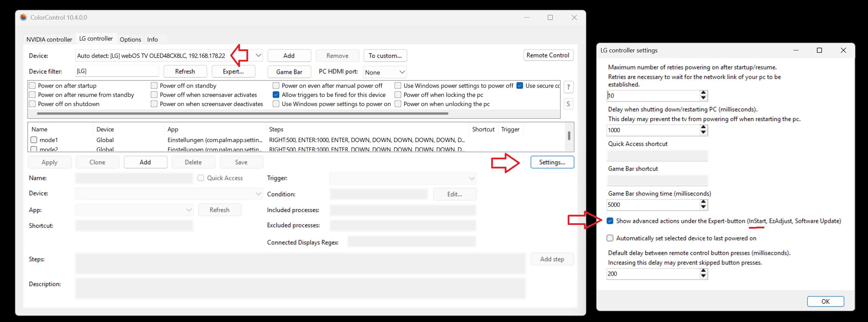Click the 'S' button below the help button
868x322 pixels.
pos(568,104)
